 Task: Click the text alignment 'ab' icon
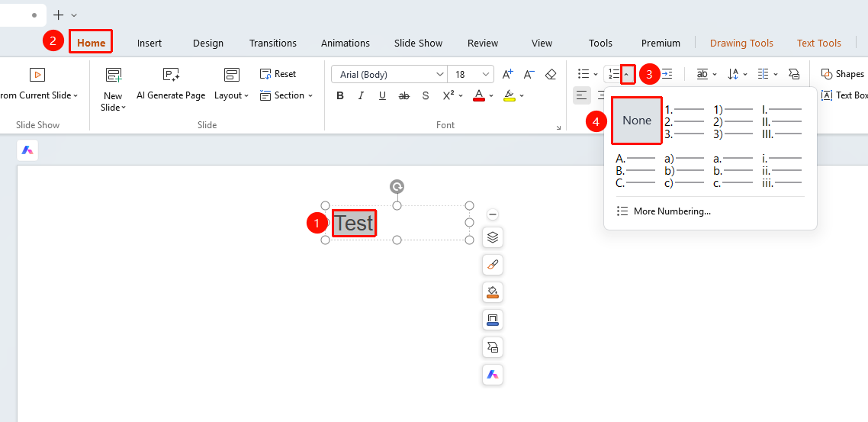702,74
